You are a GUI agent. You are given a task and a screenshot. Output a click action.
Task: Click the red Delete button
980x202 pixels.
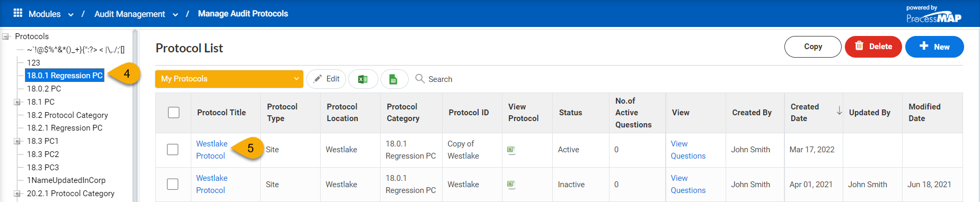(873, 47)
